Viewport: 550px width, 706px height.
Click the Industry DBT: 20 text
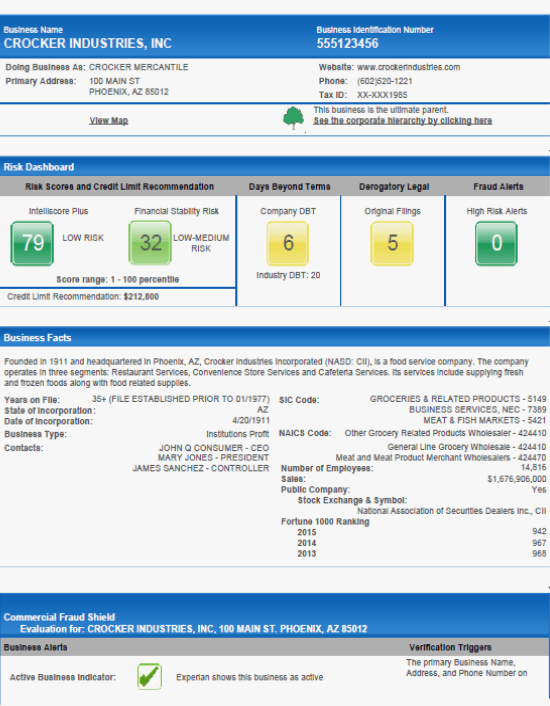click(x=288, y=275)
